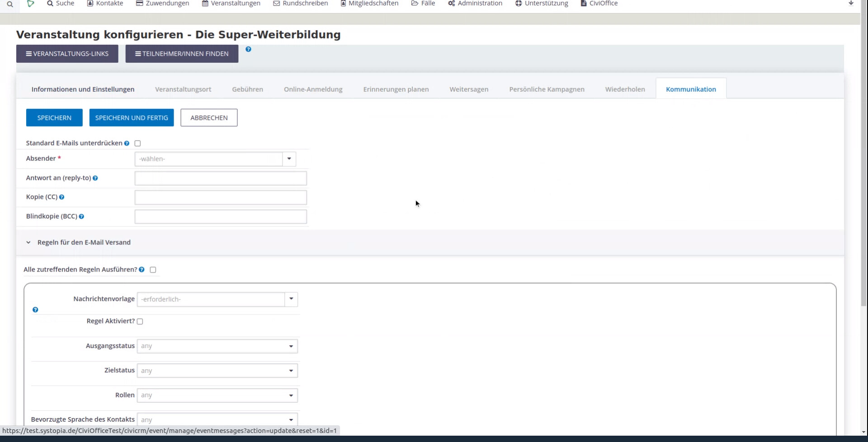Toggle Alle zutreffenden Regeln Ausführen checkbox
The width and height of the screenshot is (868, 442).
tap(153, 270)
